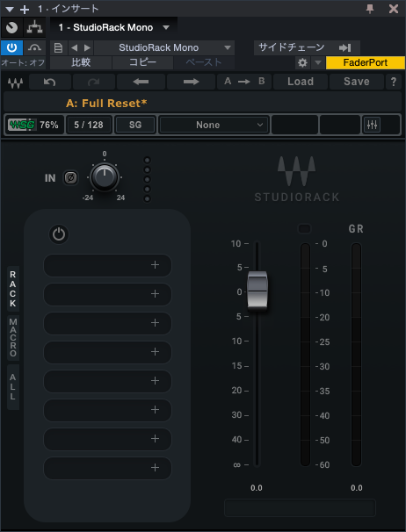Open the None server dropdown
Viewport: 406px width, 532px height.
[214, 125]
